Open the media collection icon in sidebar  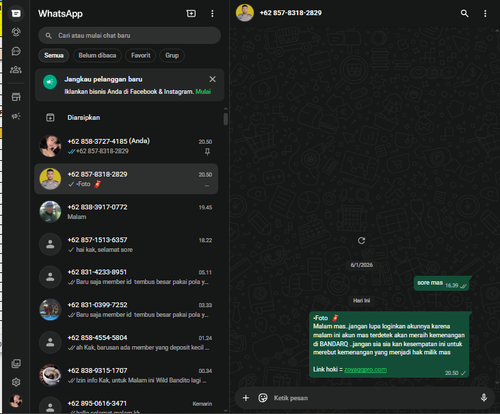[16, 363]
